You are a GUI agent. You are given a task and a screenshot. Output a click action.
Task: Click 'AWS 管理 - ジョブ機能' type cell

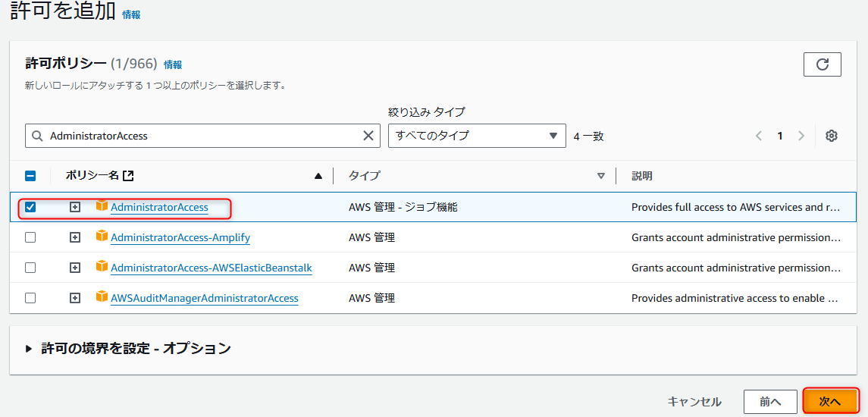403,207
